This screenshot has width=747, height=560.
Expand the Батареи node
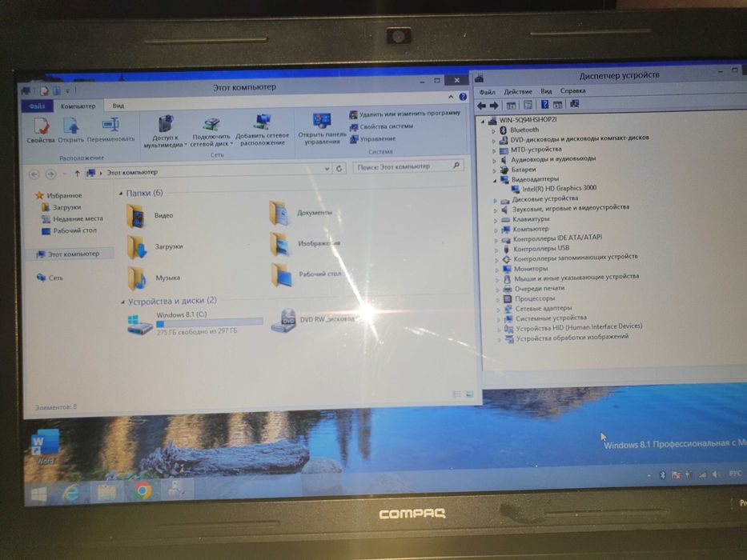click(494, 170)
